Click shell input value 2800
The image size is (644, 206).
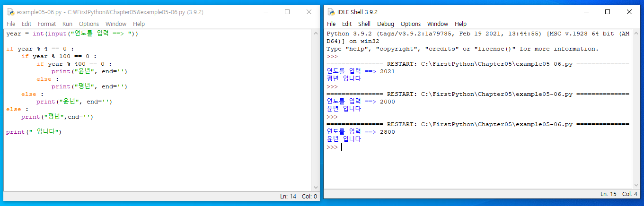pyautogui.click(x=387, y=132)
